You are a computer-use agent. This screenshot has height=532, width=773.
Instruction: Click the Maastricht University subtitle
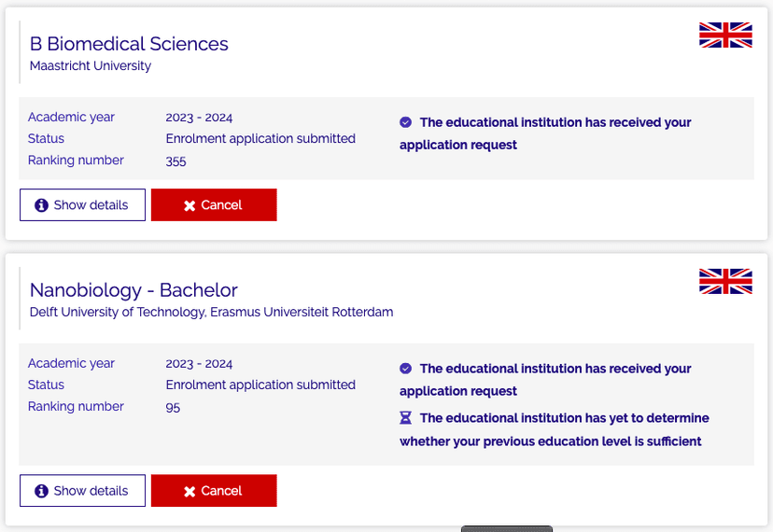[91, 66]
